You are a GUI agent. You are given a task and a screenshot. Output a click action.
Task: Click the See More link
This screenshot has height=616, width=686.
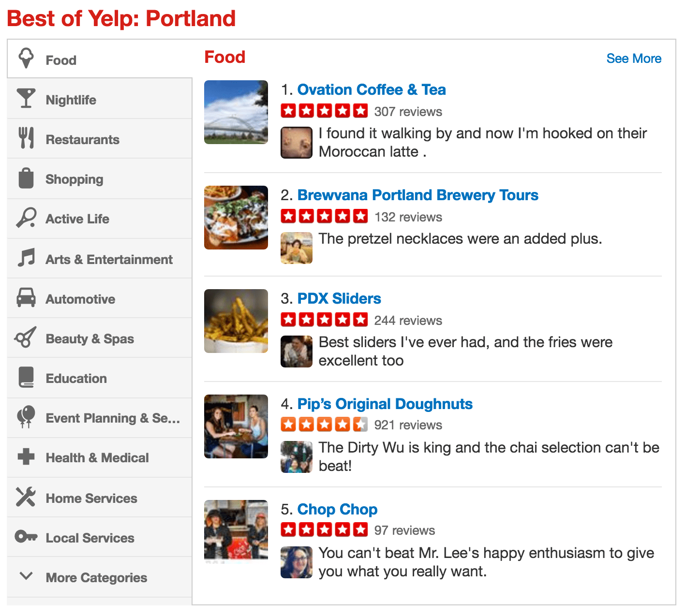pyautogui.click(x=634, y=58)
